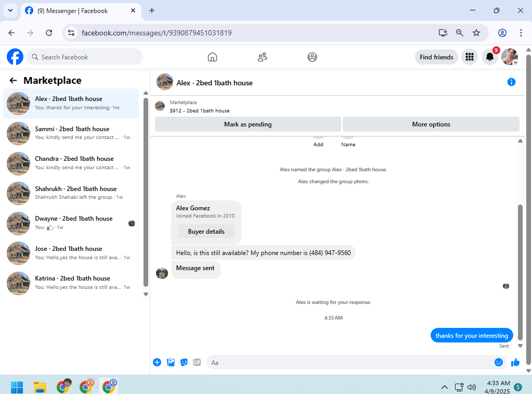Open the Facebook logo home link
The height and width of the screenshot is (394, 532).
(15, 57)
